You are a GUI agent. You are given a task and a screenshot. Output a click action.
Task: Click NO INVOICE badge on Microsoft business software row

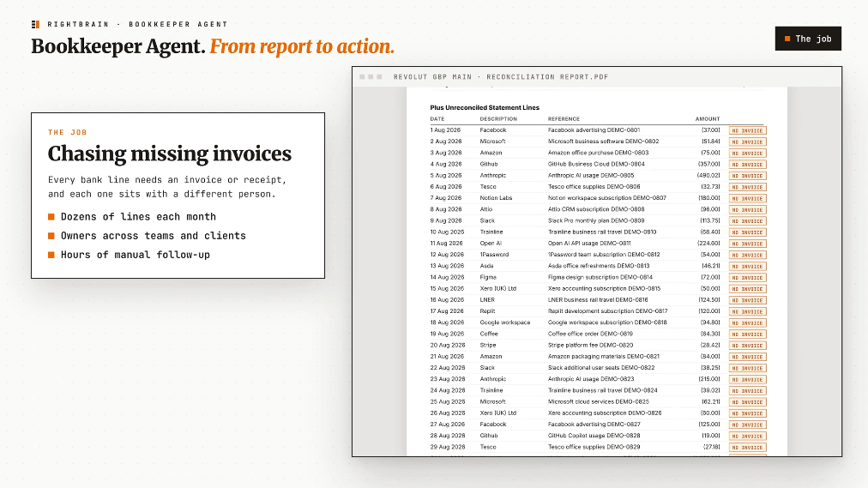pyautogui.click(x=747, y=142)
